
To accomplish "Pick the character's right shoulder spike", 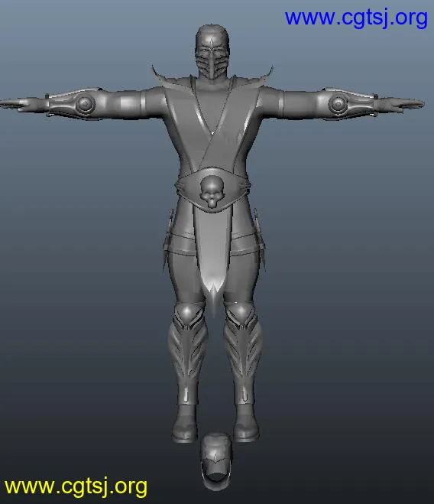I will (160, 77).
